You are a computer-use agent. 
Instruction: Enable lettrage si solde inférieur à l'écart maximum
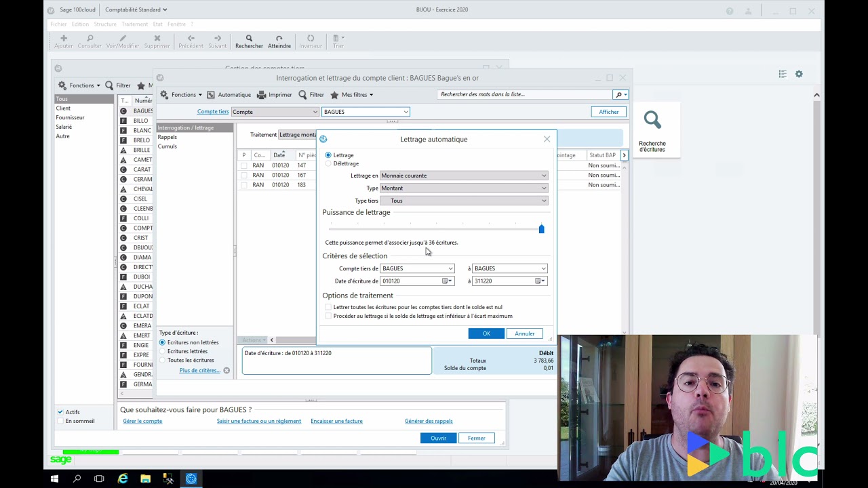tap(328, 316)
